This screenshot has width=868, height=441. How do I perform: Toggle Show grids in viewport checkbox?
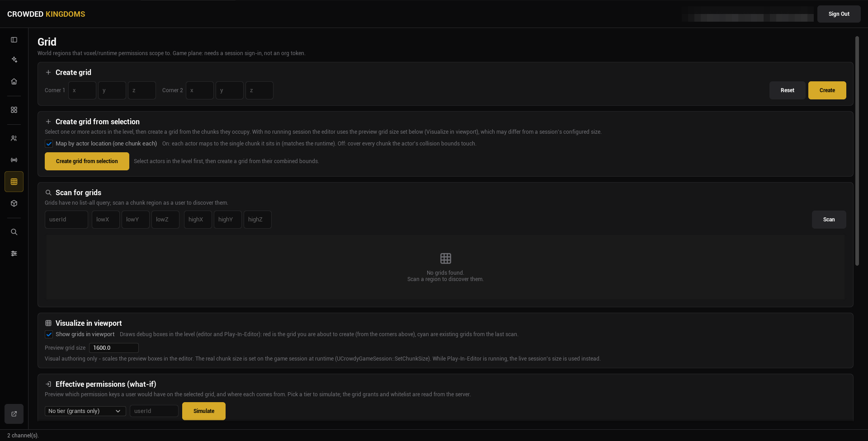click(49, 334)
